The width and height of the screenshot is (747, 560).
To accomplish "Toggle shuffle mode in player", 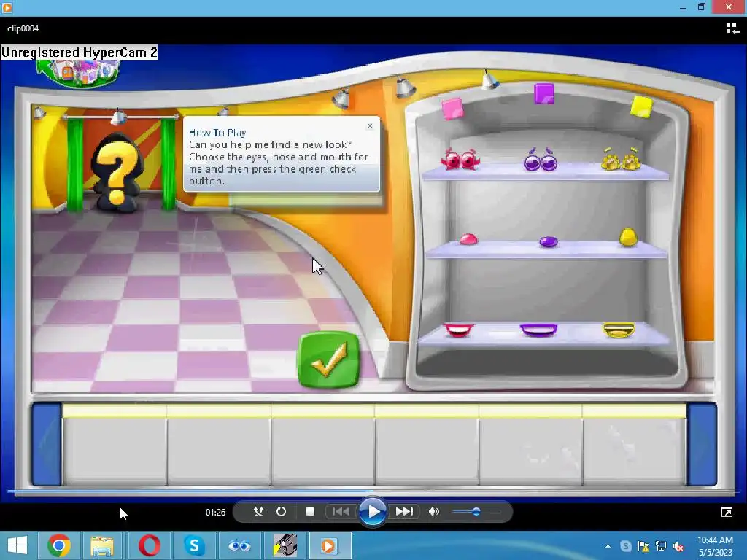I will (x=258, y=511).
